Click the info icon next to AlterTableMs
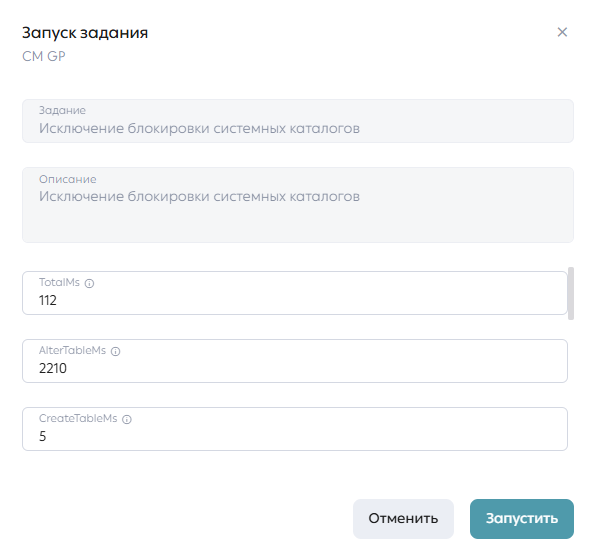This screenshot has width=593, height=556. point(115,351)
